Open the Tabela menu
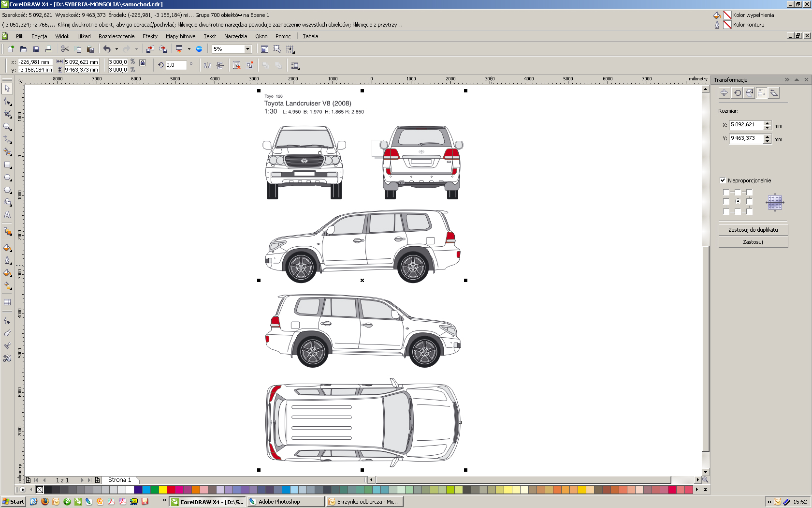This screenshot has width=812, height=508. 310,36
